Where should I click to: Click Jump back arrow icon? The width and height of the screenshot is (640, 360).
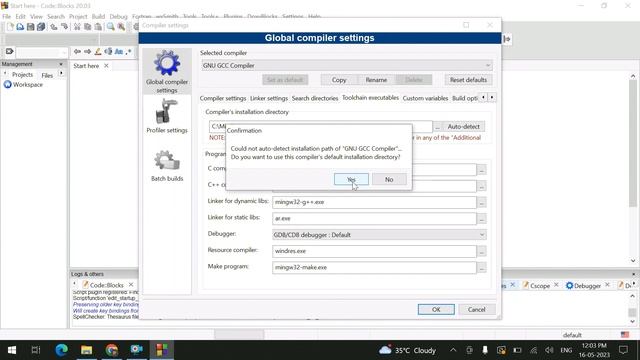tap(77, 52)
